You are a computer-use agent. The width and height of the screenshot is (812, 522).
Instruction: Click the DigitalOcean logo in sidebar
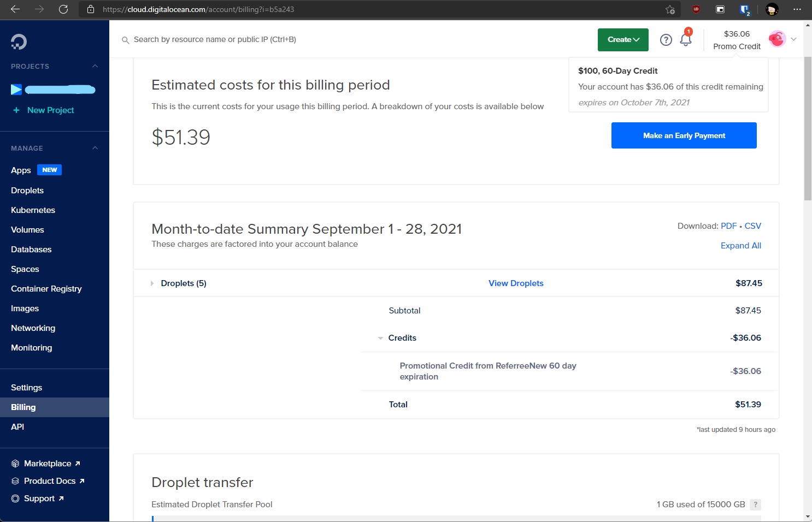click(19, 41)
